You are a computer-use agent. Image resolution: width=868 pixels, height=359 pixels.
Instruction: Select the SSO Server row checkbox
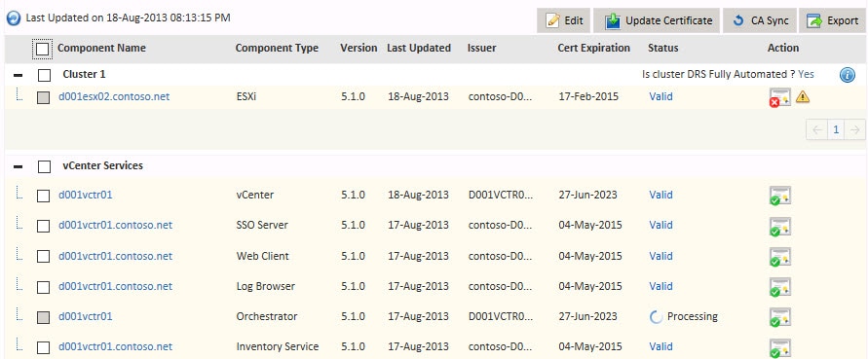point(43,226)
